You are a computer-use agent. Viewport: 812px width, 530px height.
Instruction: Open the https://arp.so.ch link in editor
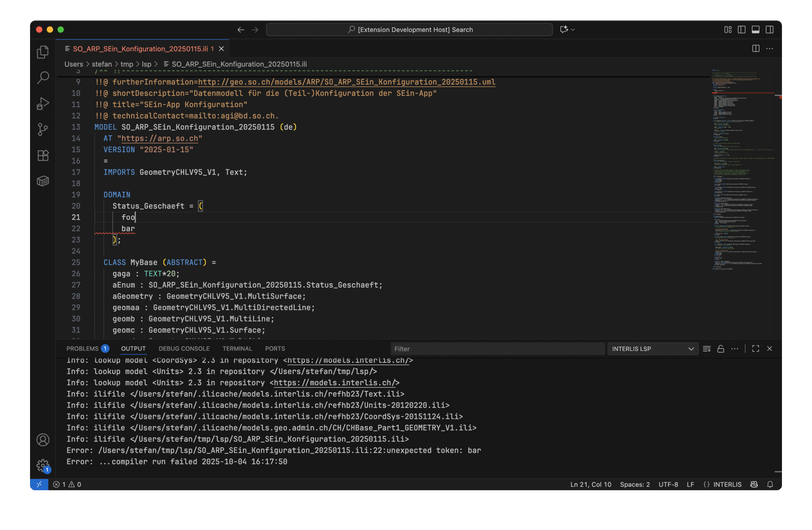[x=159, y=138]
